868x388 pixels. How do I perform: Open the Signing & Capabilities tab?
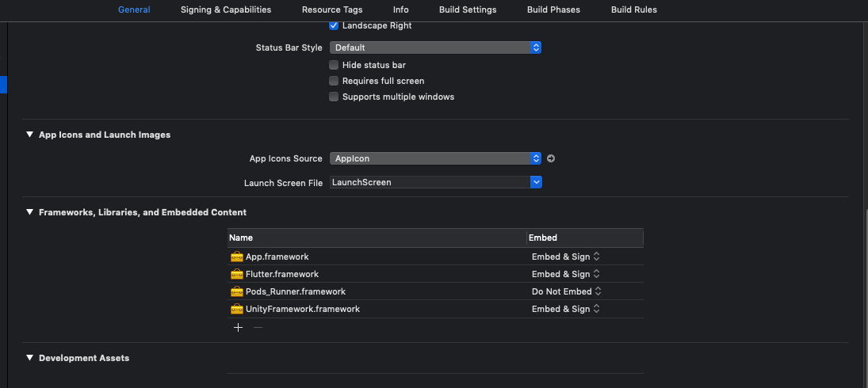pos(226,10)
